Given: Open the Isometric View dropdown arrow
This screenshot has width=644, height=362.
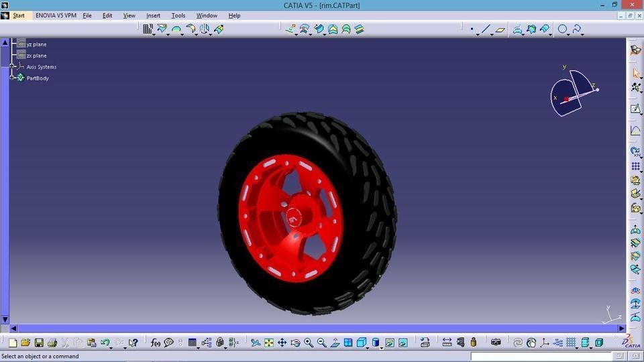Looking at the screenshot, I should tap(368, 348).
